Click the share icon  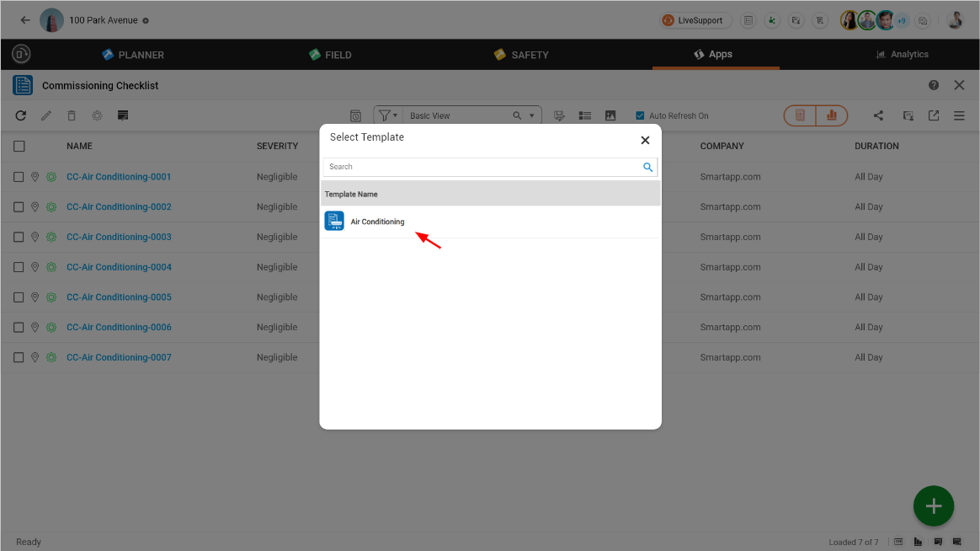(878, 115)
